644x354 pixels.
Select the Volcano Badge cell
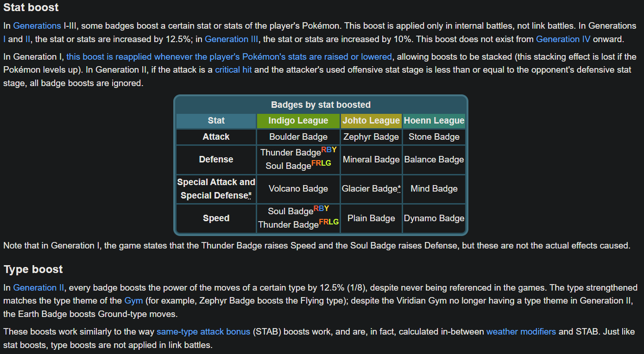(298, 189)
